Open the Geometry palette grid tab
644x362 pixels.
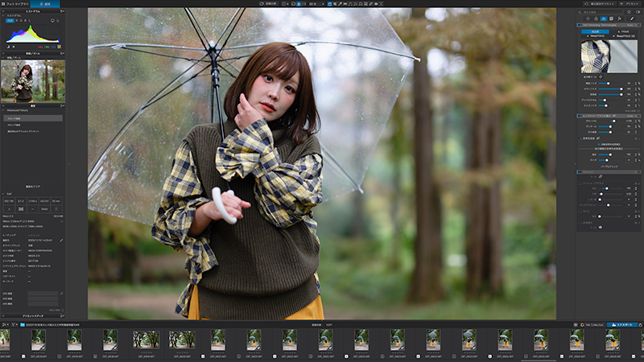611,19
